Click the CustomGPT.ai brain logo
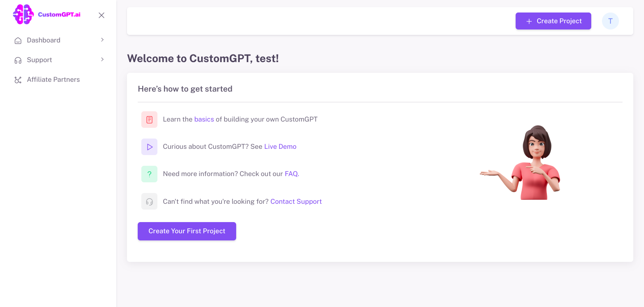This screenshot has width=644, height=307. [x=23, y=14]
